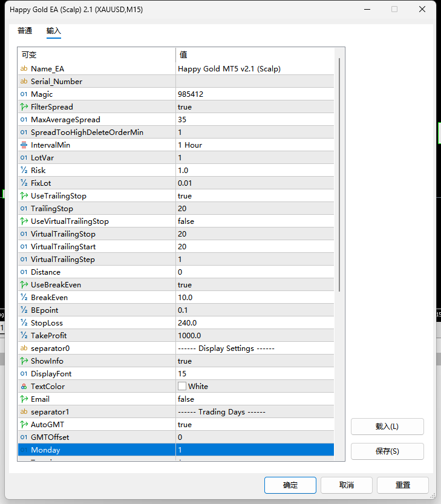Edit the MaxAverageSpread value 35

pyautogui.click(x=255, y=120)
